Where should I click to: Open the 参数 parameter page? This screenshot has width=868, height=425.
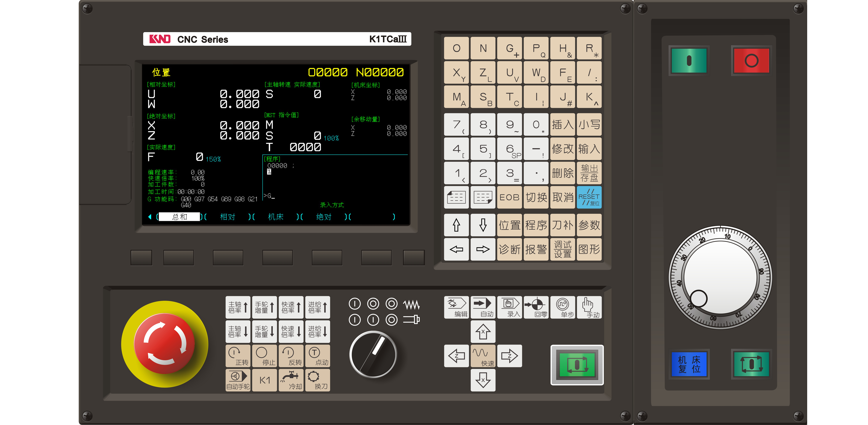589,225
